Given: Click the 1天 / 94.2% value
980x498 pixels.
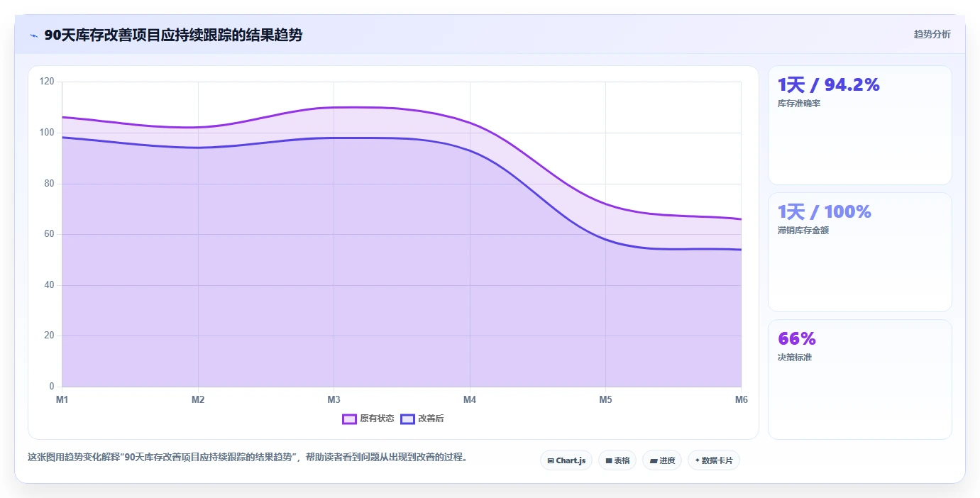Looking at the screenshot, I should tap(828, 85).
